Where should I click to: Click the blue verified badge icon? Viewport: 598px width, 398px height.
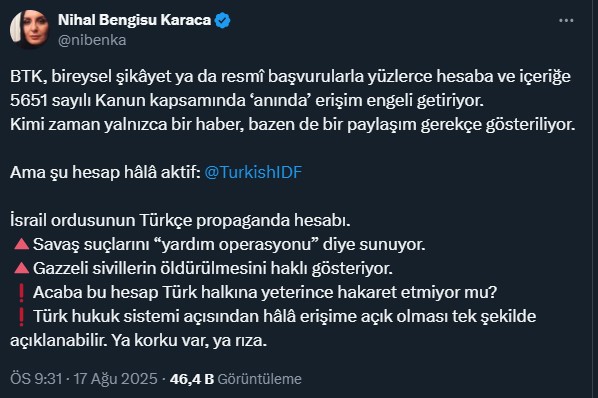[x=222, y=20]
